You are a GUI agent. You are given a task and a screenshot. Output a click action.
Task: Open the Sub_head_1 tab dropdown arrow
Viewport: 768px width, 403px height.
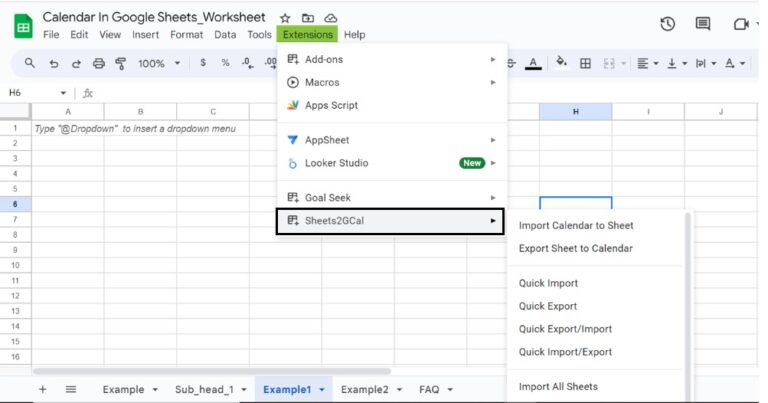243,390
